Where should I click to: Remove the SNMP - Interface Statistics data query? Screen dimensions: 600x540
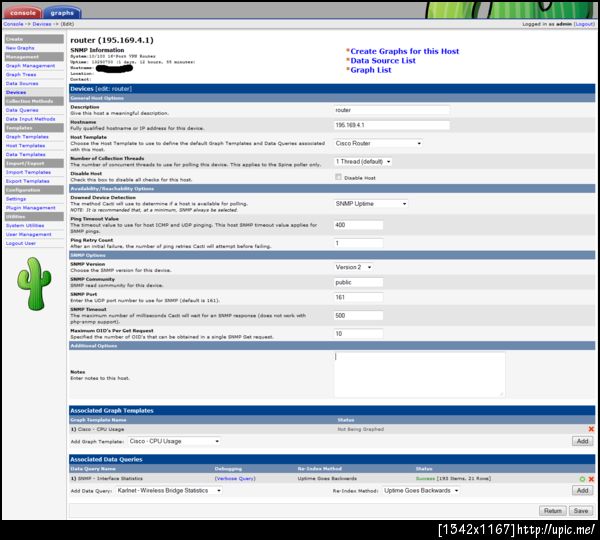pos(591,479)
